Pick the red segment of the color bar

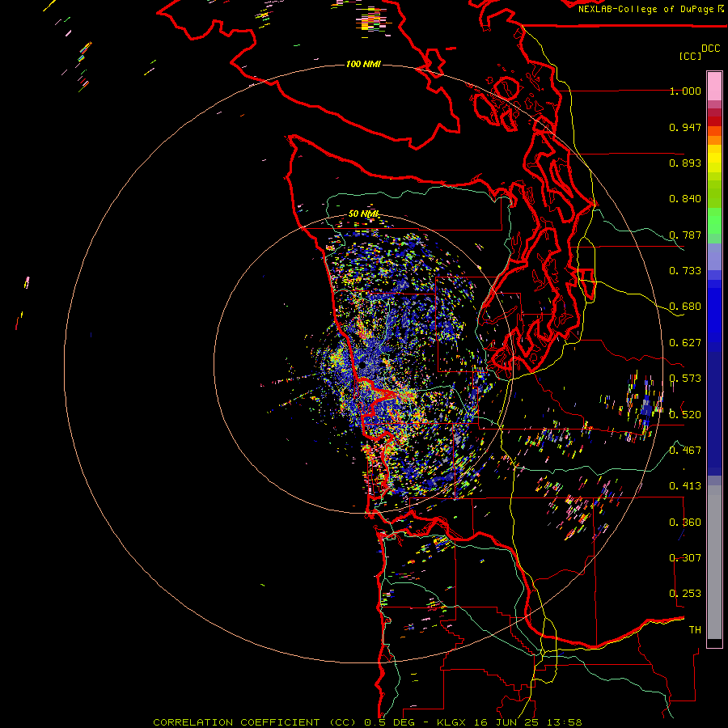pyautogui.click(x=714, y=121)
